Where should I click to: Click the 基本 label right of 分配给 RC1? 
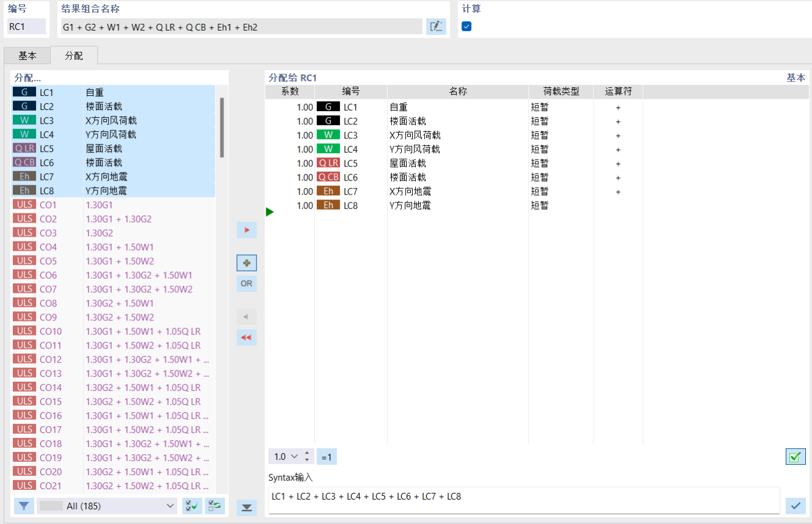(x=796, y=77)
